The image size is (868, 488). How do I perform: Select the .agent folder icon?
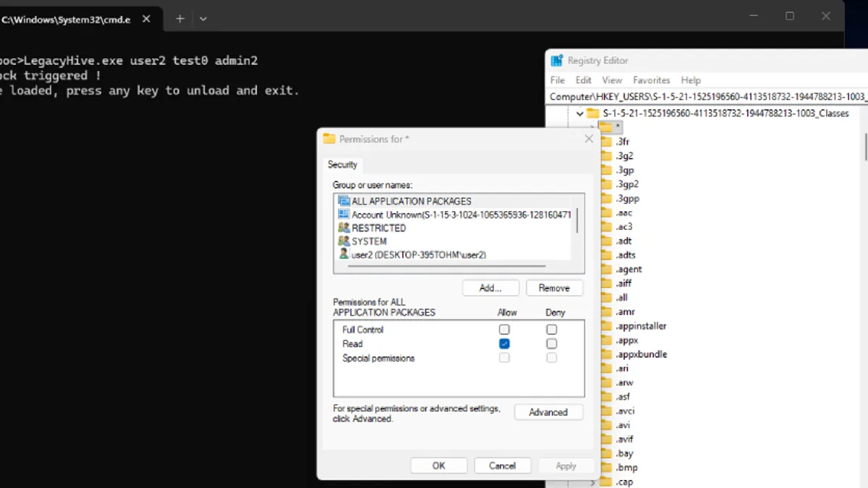point(607,269)
